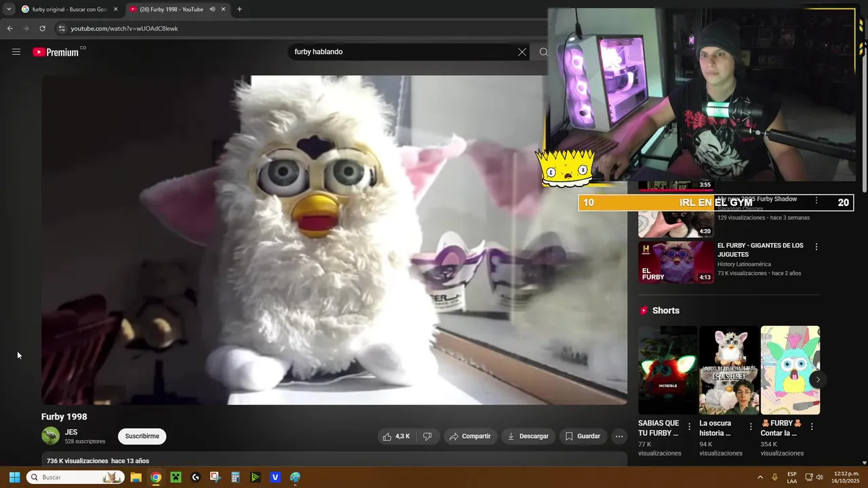Open the tab search dropdown arrow
Viewport: 868px width, 488px height.
[9, 9]
